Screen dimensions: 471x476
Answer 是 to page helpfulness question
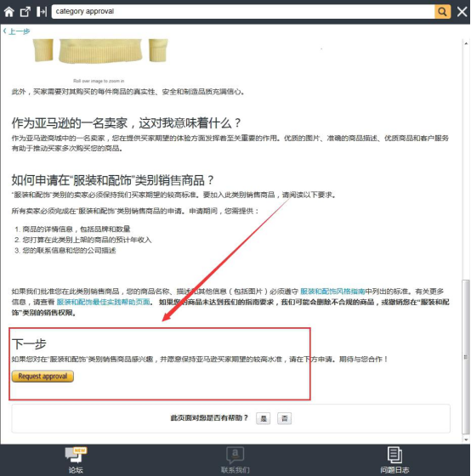click(263, 418)
